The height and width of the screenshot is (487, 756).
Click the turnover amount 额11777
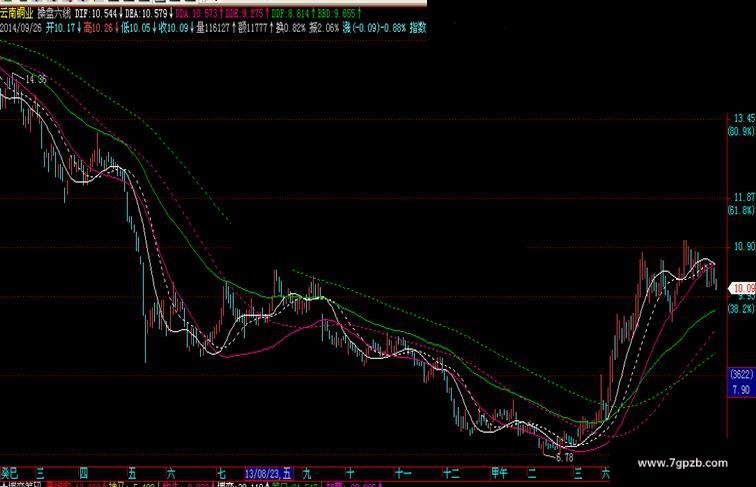(x=252, y=28)
